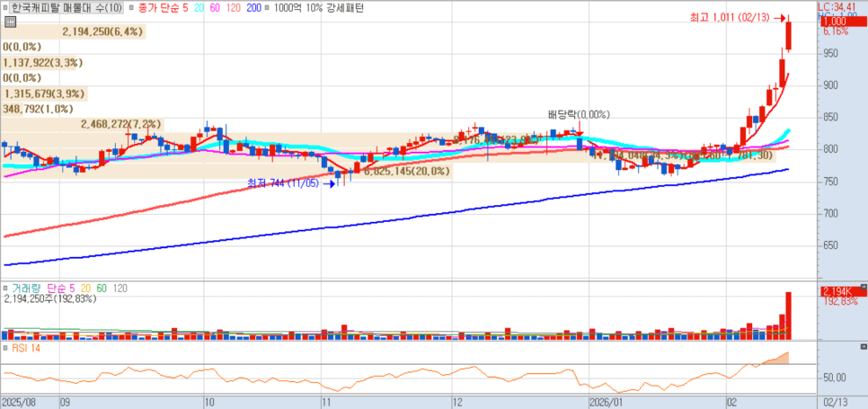868x409 pixels.
Task: Select the cyan 20-day moving average label
Action: tap(199, 8)
